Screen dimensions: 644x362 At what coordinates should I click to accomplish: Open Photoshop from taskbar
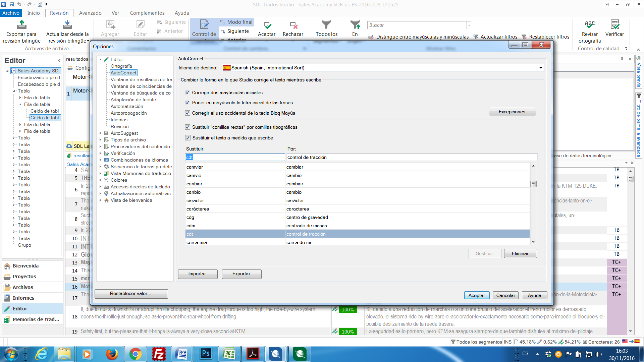pos(206,354)
